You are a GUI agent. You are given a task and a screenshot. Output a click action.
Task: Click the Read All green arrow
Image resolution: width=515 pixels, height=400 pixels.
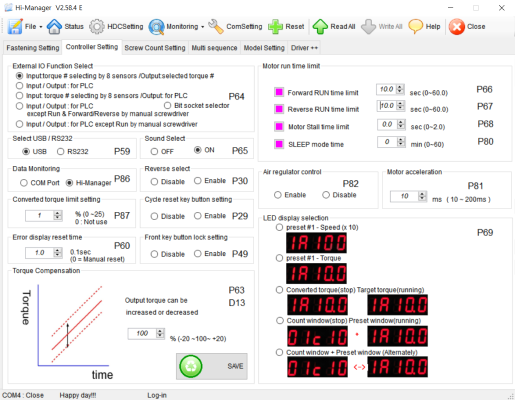pos(320,27)
